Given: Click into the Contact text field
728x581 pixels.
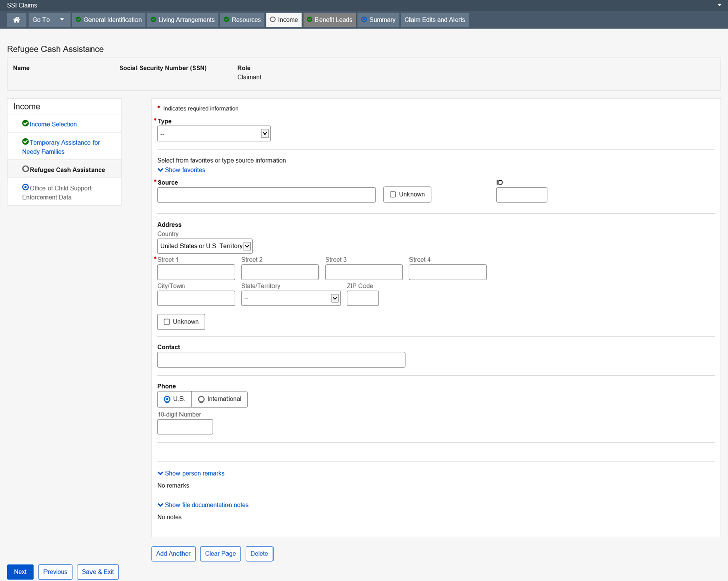Looking at the screenshot, I should pyautogui.click(x=281, y=360).
